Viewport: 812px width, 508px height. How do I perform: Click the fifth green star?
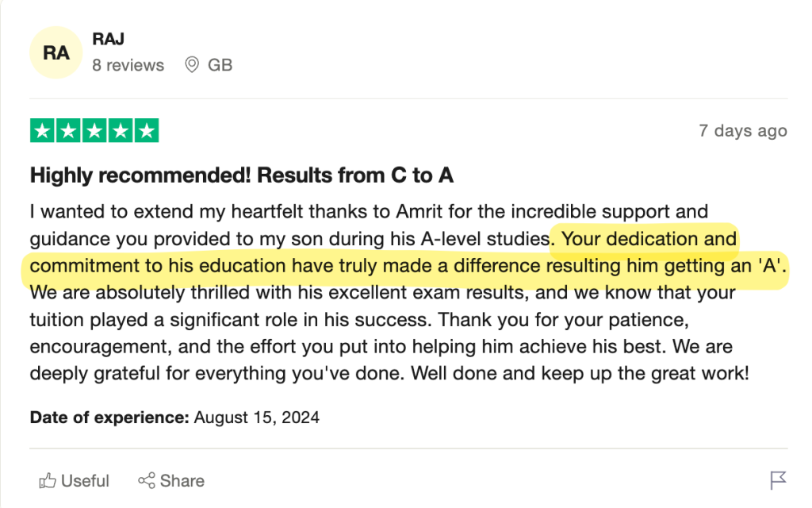[x=147, y=131]
